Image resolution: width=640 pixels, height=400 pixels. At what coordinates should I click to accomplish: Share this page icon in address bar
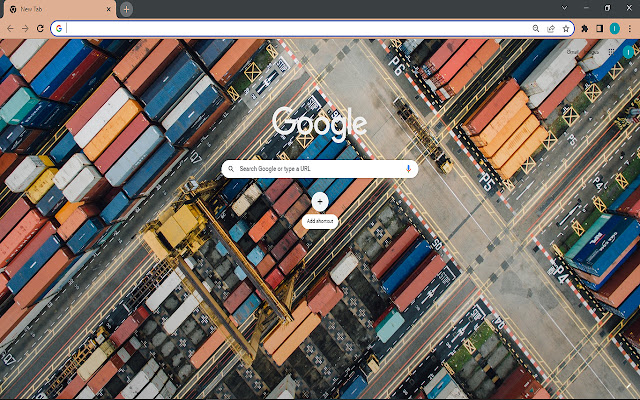click(551, 29)
